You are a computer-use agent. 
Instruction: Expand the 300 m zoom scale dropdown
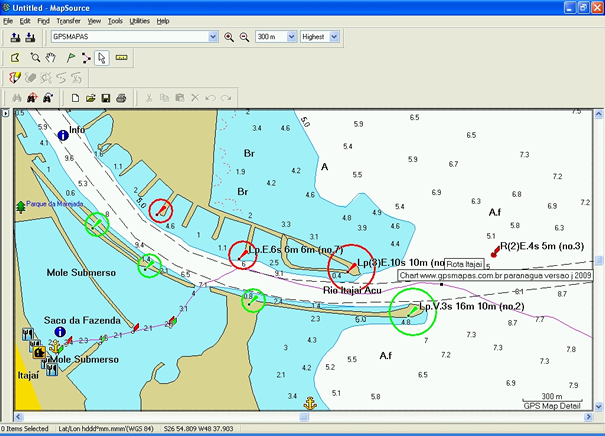[291, 37]
